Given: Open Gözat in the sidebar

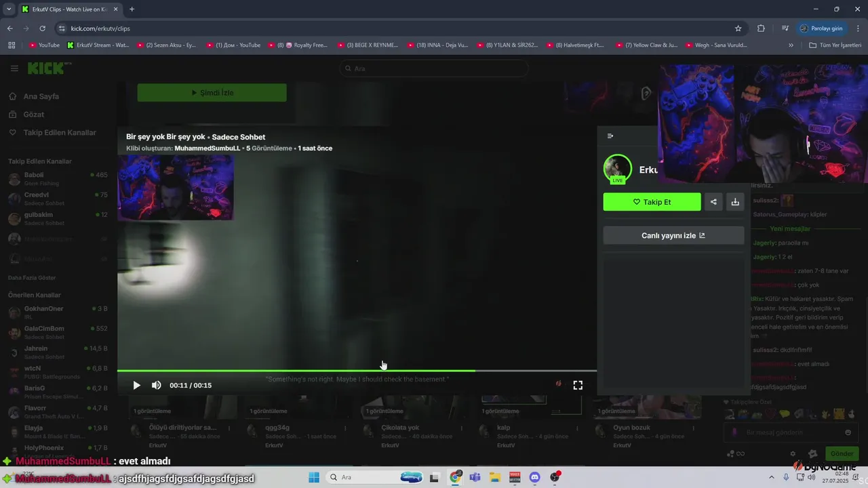Looking at the screenshot, I should 34,115.
